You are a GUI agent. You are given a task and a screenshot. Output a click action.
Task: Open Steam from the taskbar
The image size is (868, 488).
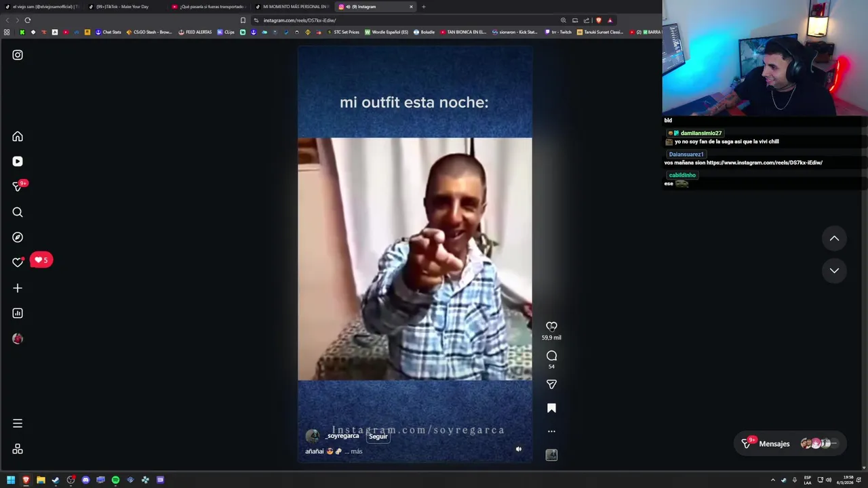pyautogui.click(x=56, y=480)
